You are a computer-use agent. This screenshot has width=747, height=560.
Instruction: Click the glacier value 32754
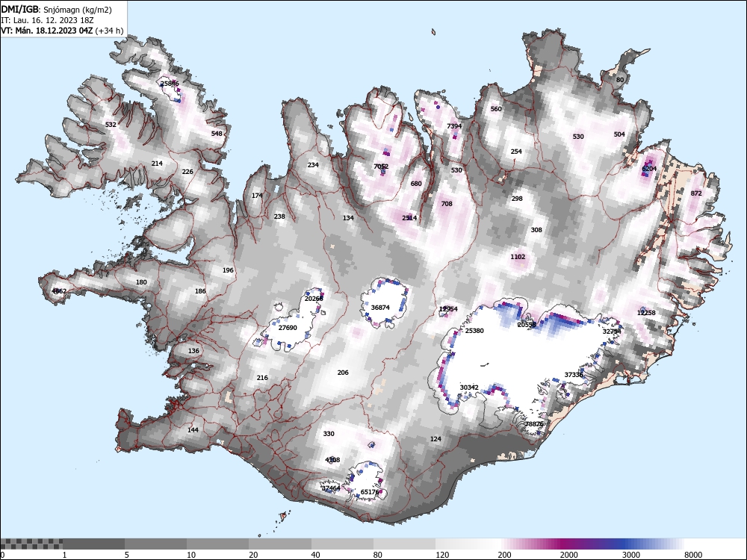(x=613, y=332)
